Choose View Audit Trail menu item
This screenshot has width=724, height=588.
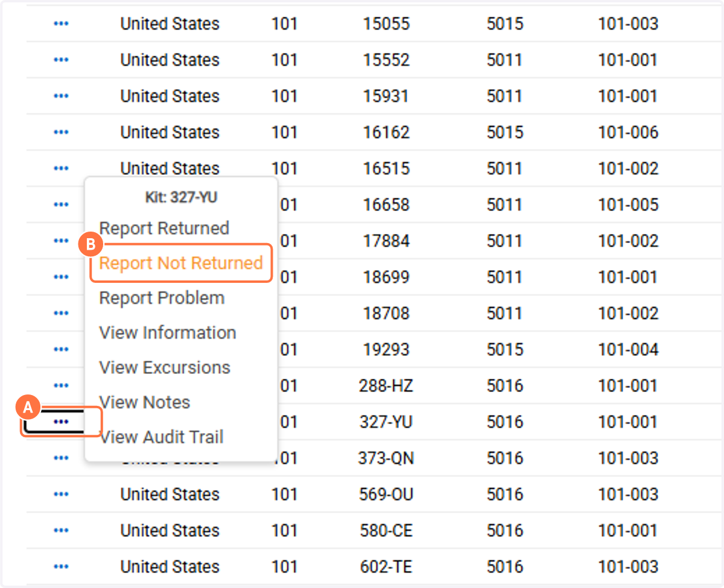[x=161, y=437]
